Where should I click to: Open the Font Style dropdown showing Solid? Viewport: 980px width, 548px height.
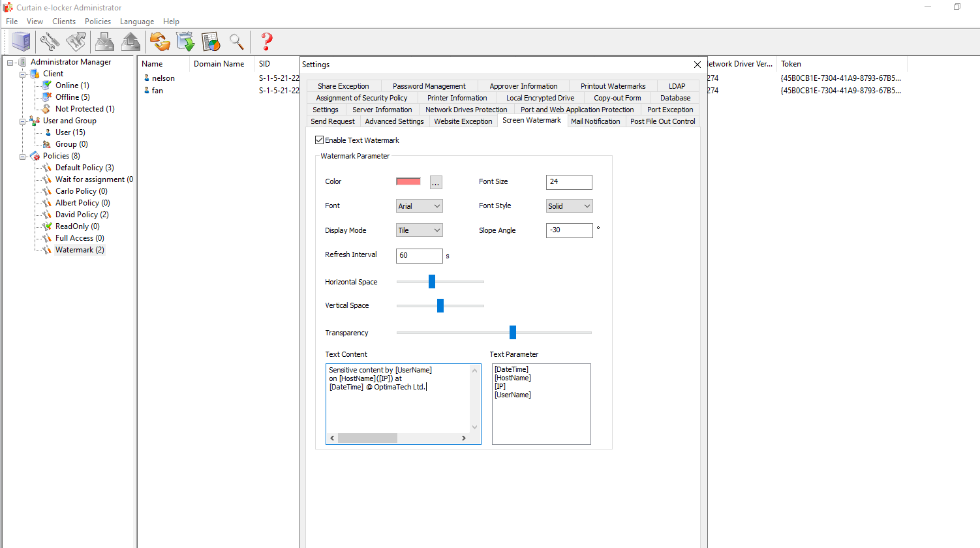569,206
